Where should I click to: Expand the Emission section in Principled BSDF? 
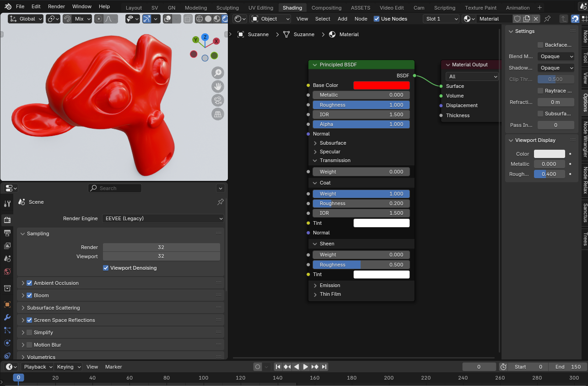coord(329,285)
